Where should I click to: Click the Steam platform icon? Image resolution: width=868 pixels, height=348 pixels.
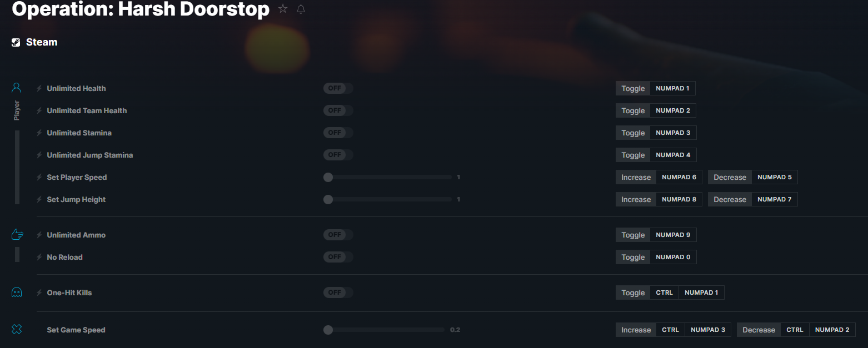16,42
